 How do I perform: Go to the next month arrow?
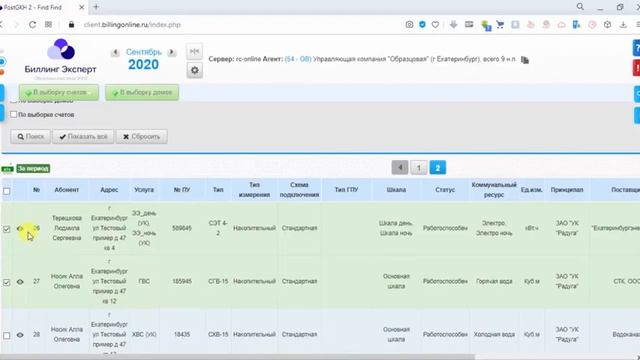point(172,52)
